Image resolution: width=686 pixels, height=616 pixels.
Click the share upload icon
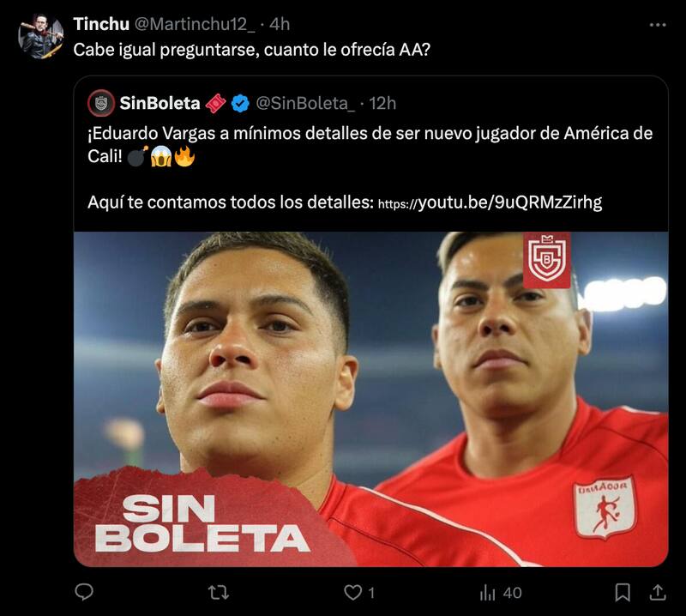click(658, 592)
